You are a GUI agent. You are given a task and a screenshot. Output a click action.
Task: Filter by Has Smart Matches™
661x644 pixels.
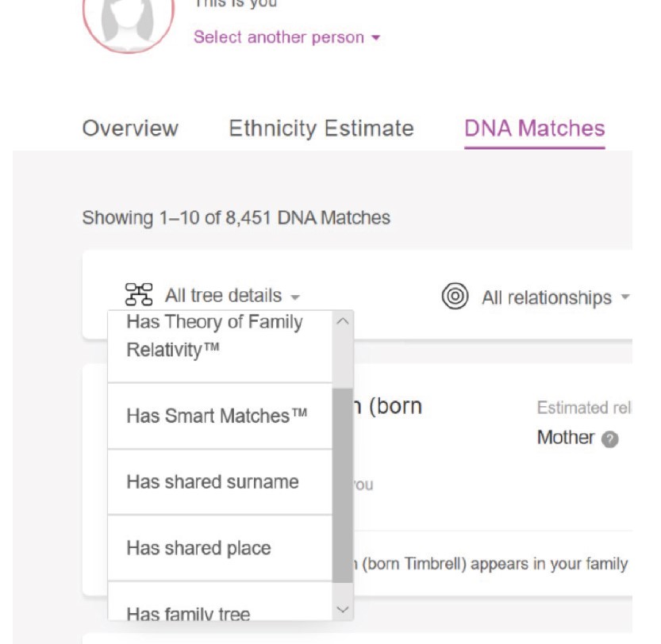point(217,416)
